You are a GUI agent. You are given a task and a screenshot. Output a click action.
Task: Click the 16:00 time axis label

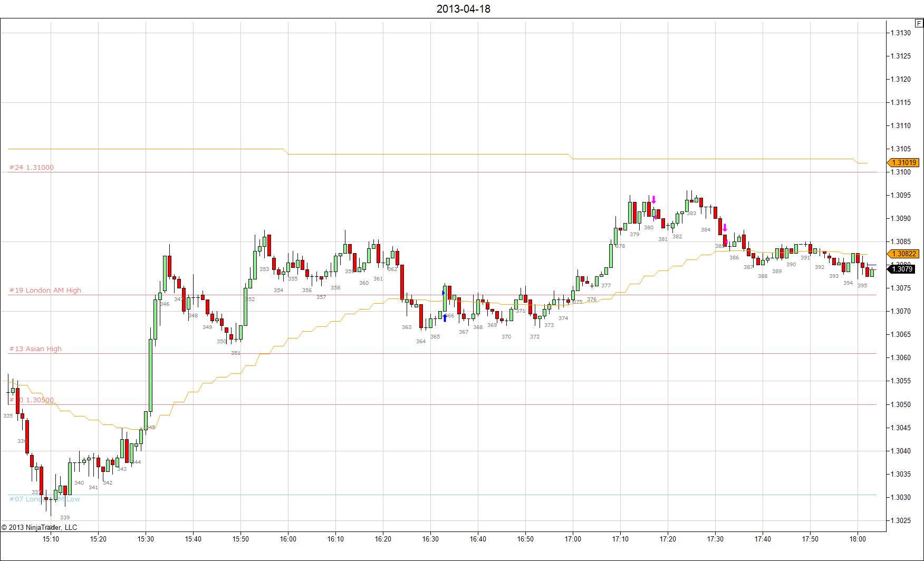[x=288, y=539]
